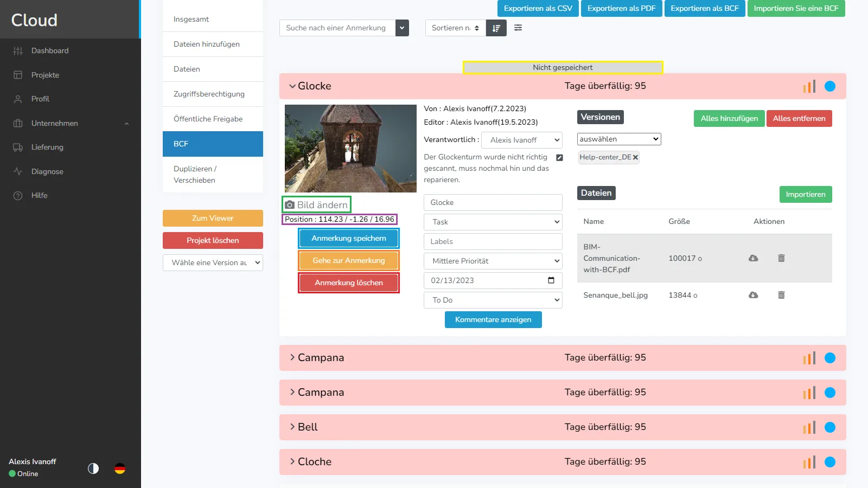Select Dateien hinzufügen tab

point(213,44)
